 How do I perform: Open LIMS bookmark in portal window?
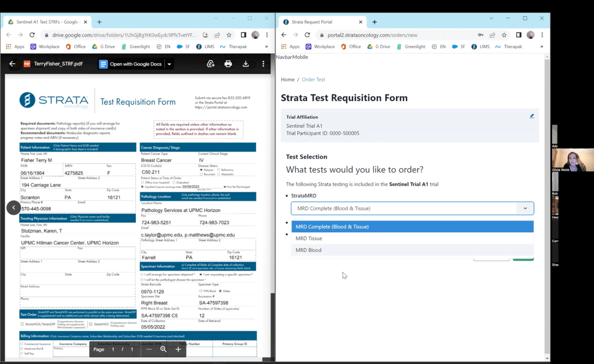click(x=479, y=46)
